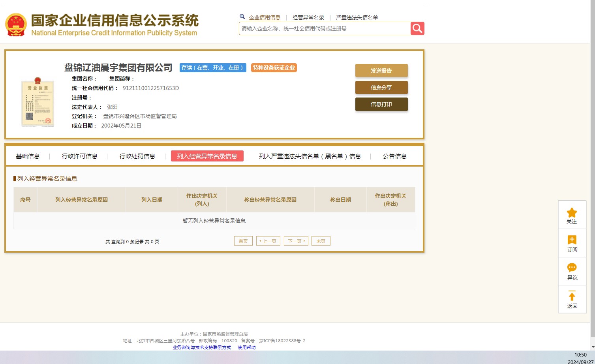The height and width of the screenshot is (364, 595).
Task: Switch to the 公告信息 tab
Action: [395, 156]
